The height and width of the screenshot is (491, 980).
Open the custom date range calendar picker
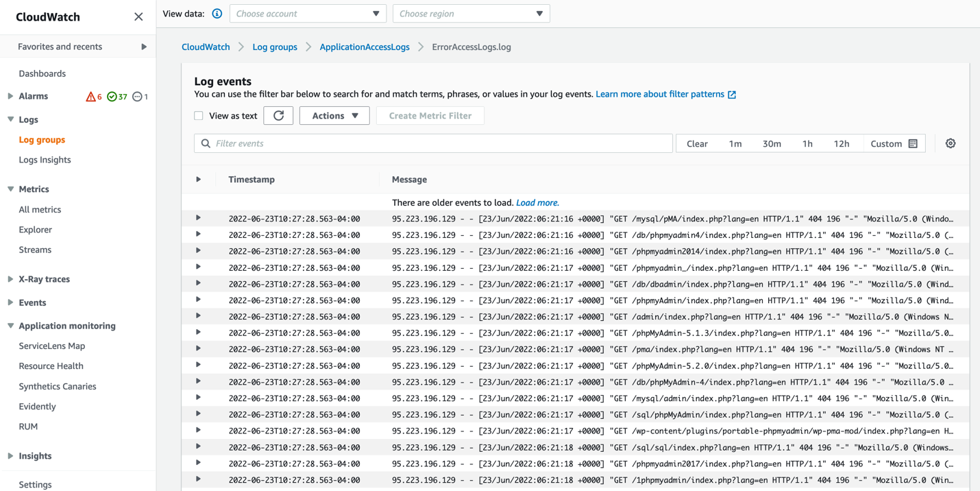coord(914,143)
